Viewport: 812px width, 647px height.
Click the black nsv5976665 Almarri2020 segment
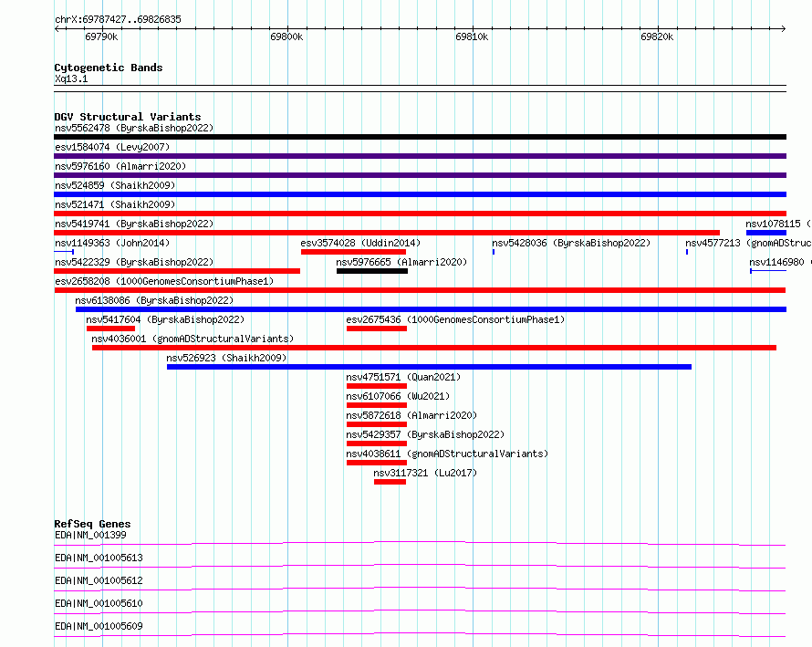(x=372, y=271)
